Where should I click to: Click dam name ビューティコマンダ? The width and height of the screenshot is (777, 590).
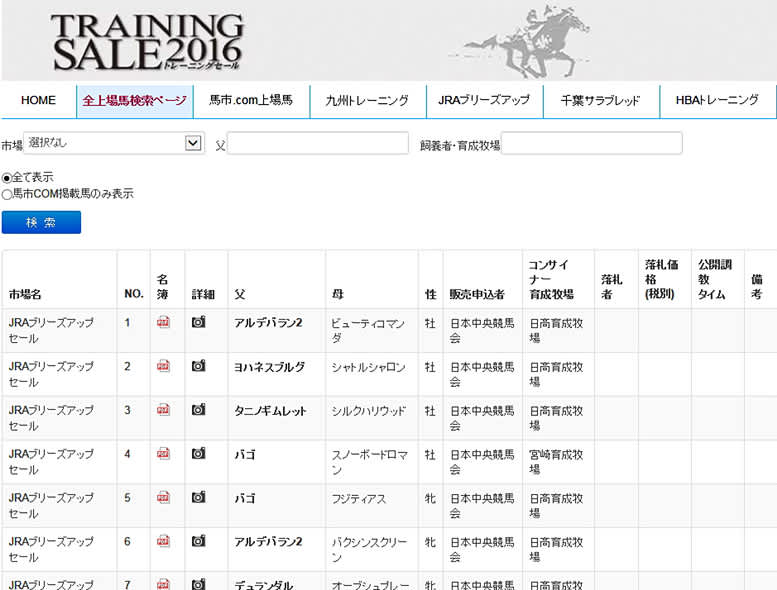368,330
